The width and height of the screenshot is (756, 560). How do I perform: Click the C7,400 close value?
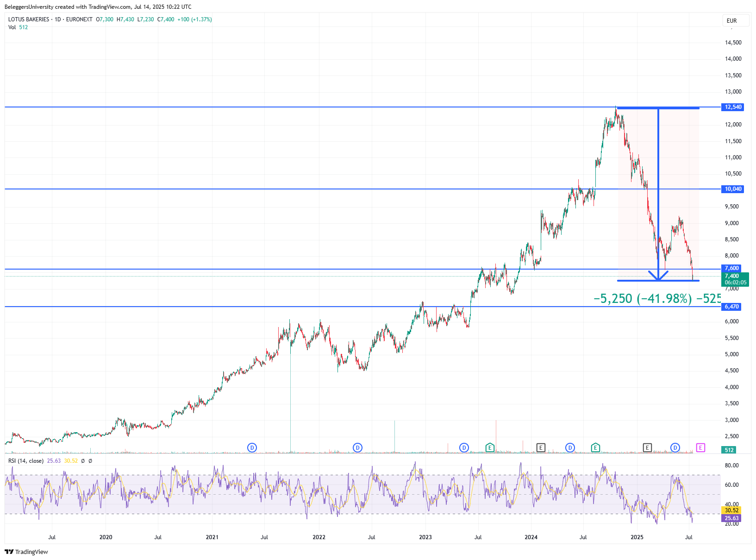click(x=166, y=19)
